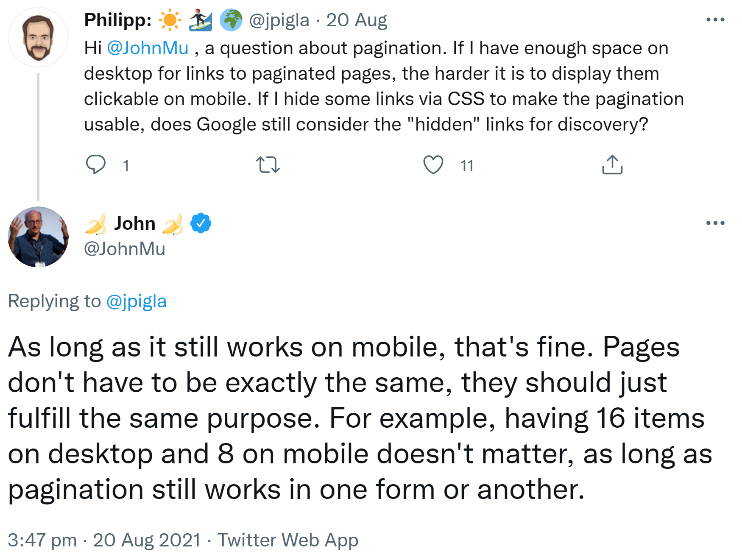Open the @JohnMu mention in the tweet text
This screenshot has height=560, width=742.
coord(148,47)
